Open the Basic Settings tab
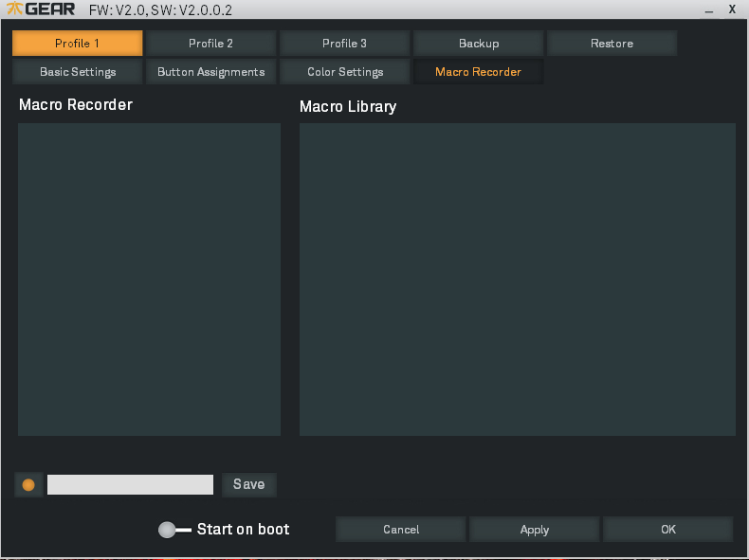The width and height of the screenshot is (749, 560). click(x=78, y=72)
